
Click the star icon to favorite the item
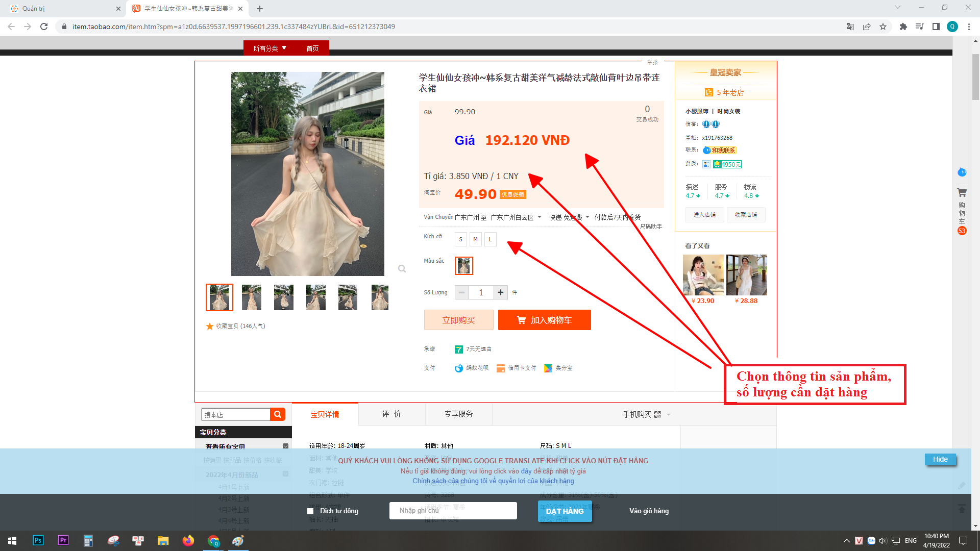[x=209, y=326]
